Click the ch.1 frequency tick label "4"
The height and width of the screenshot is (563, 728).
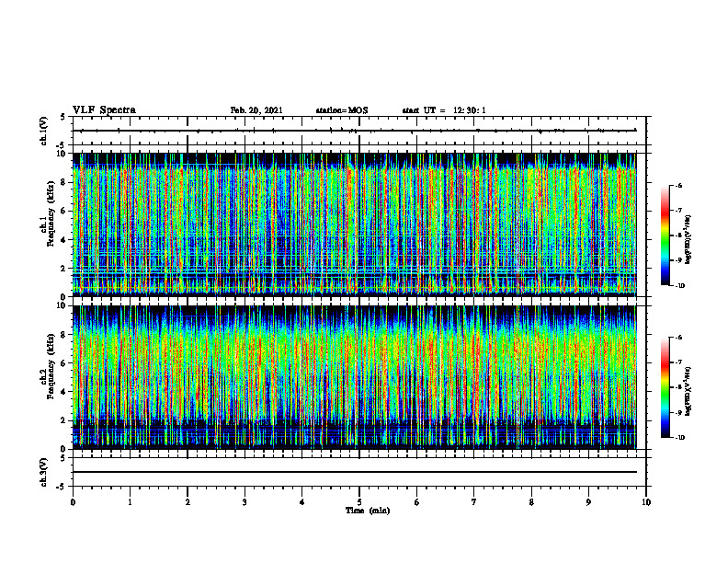(63, 240)
